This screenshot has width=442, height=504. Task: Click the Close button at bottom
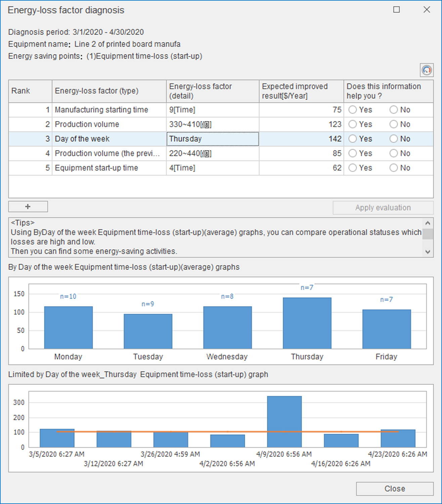coord(395,489)
